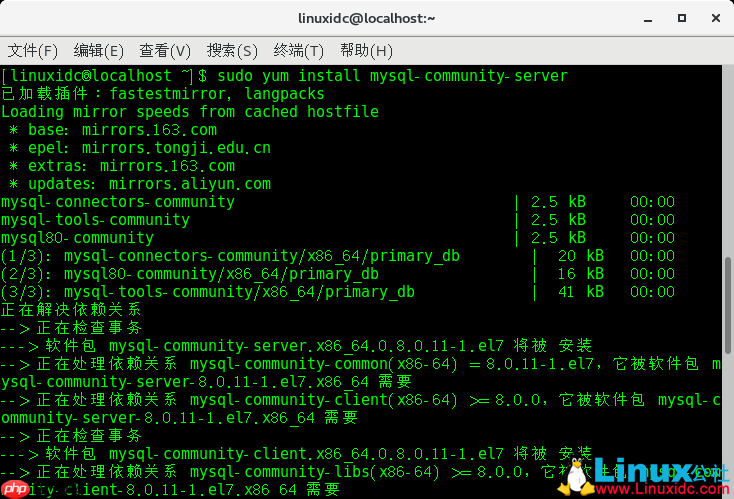Click the line 'Loading mirror speeds from cached hostfile'
The width and height of the screenshot is (734, 499).
pyautogui.click(x=190, y=112)
